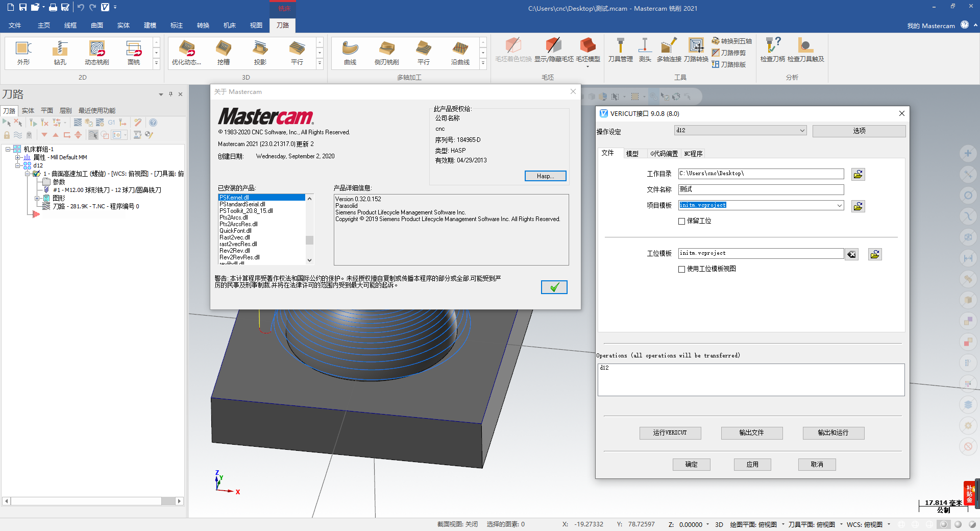Open the 线框 ribbon tab
Image resolution: width=980 pixels, height=531 pixels.
click(x=70, y=26)
